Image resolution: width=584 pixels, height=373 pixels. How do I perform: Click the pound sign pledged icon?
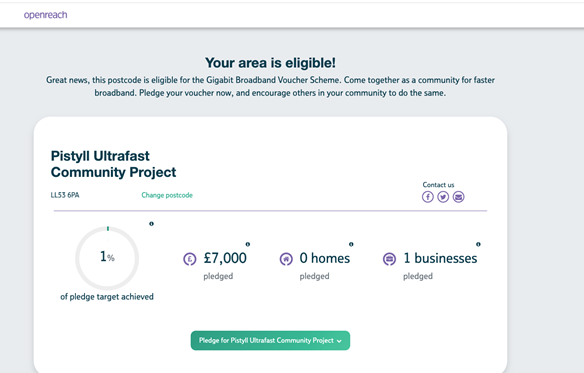190,259
